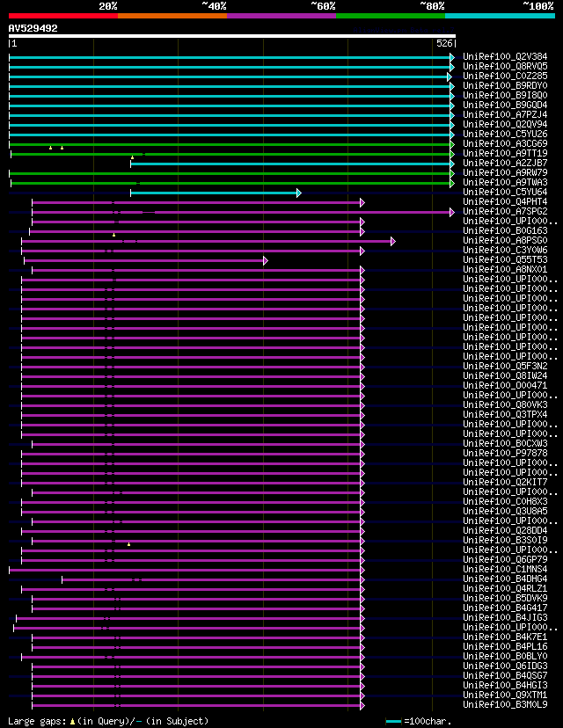The height and width of the screenshot is (728, 563).
Task: Choose the UniRef100_C5YU64 label
Action: click(x=505, y=193)
